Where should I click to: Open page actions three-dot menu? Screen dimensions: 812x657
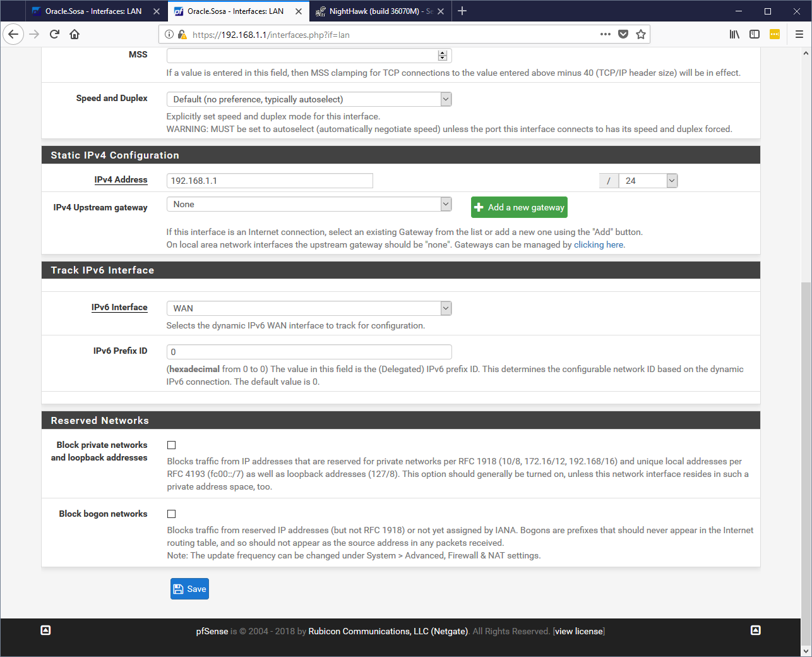(605, 34)
